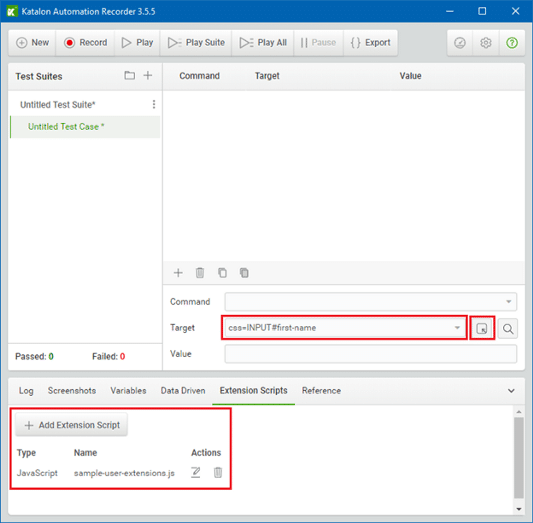
Task: Click the JavaScript type cell
Action: pyautogui.click(x=37, y=473)
